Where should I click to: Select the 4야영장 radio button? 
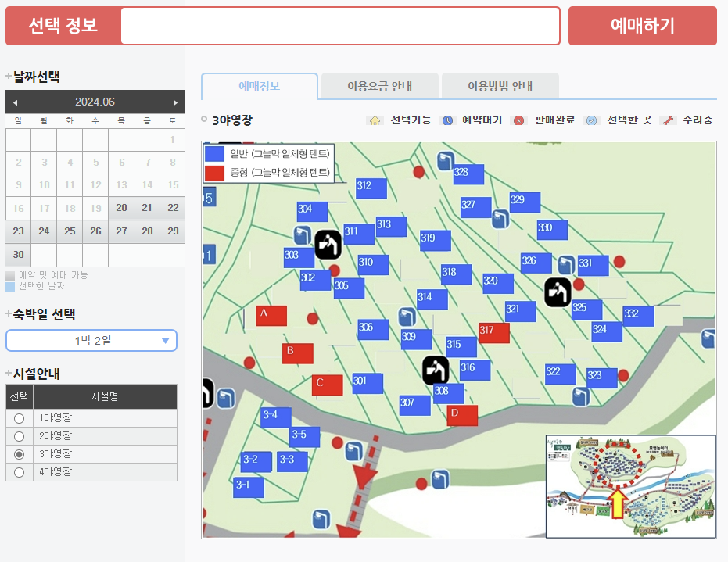click(19, 472)
